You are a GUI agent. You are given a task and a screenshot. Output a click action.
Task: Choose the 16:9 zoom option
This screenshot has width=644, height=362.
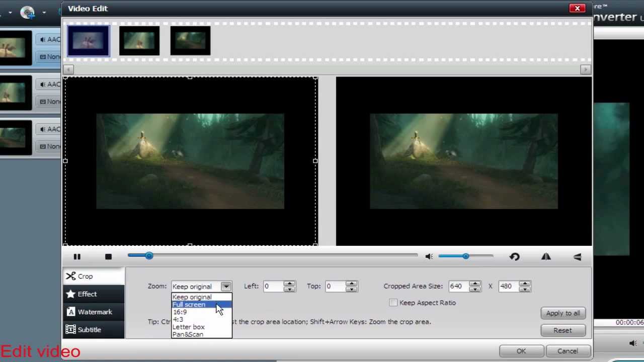[201, 312]
